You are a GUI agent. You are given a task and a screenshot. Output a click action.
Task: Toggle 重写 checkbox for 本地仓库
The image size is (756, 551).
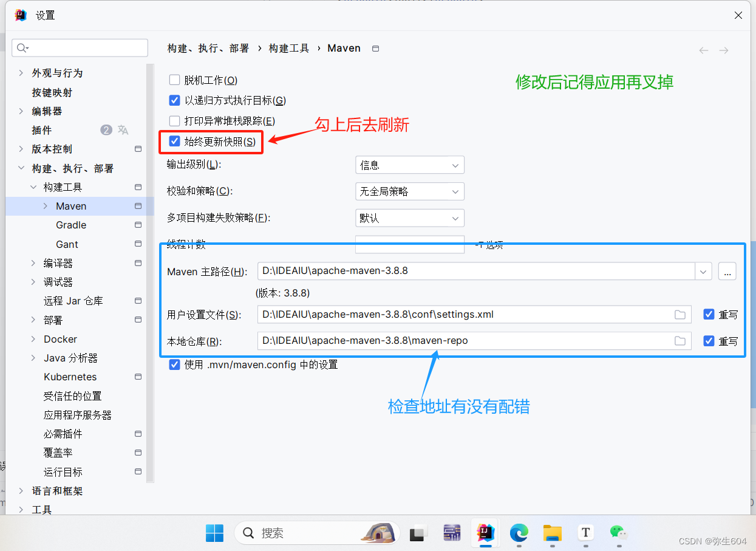click(x=709, y=341)
